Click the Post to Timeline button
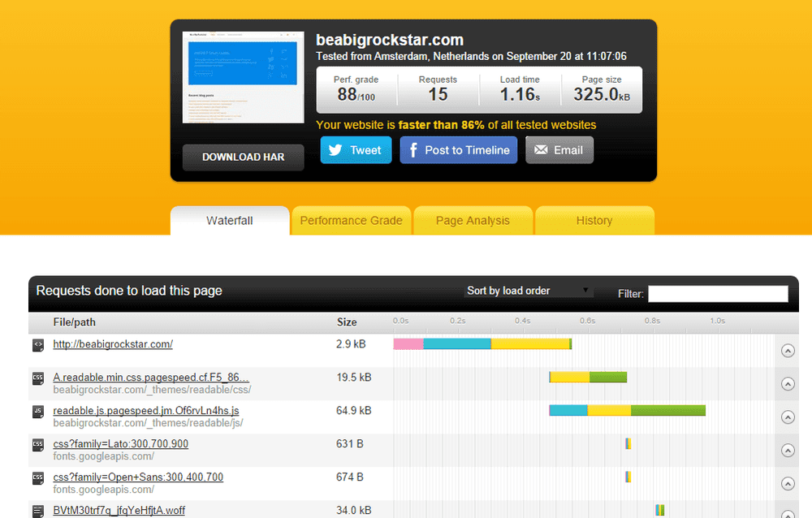This screenshot has height=518, width=812. [458, 150]
